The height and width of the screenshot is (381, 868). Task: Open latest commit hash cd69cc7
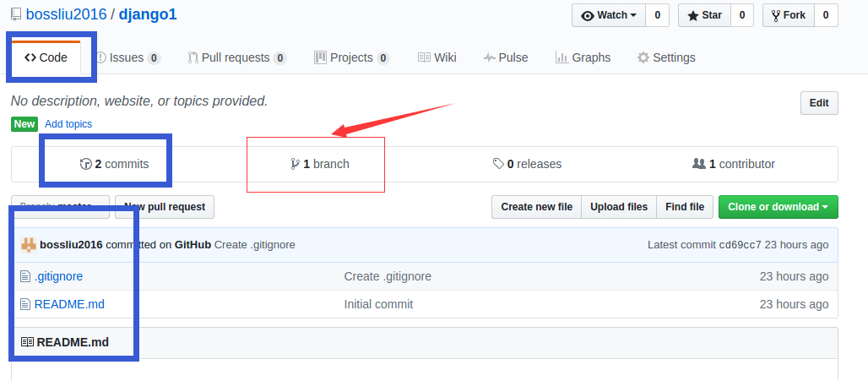click(x=740, y=245)
